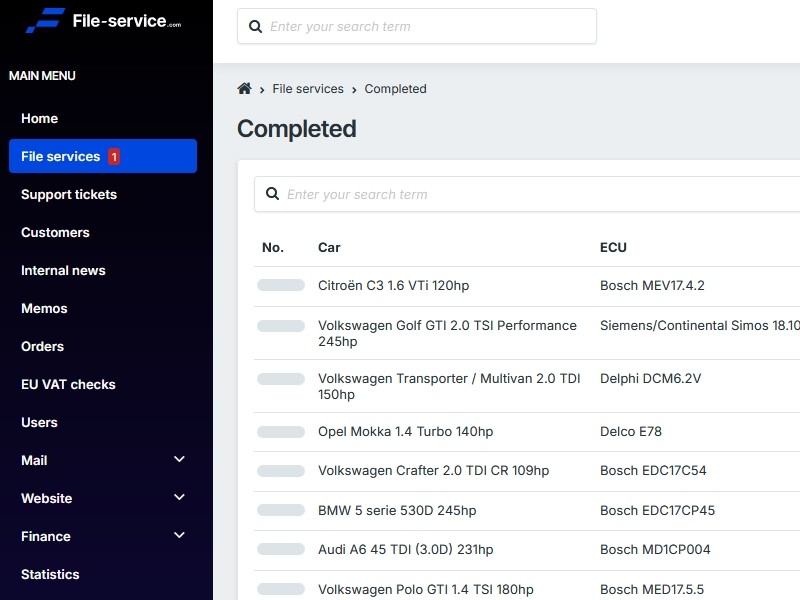The width and height of the screenshot is (800, 600).
Task: Go to Support tickets
Action: (69, 194)
